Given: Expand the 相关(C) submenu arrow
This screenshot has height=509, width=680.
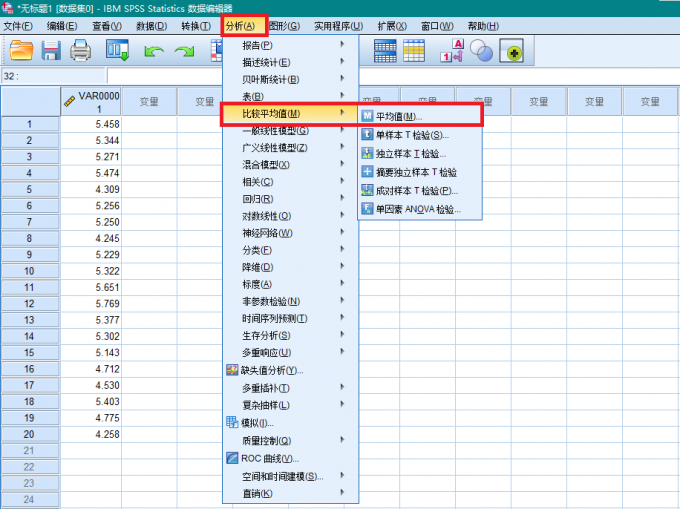Looking at the screenshot, I should pos(342,181).
